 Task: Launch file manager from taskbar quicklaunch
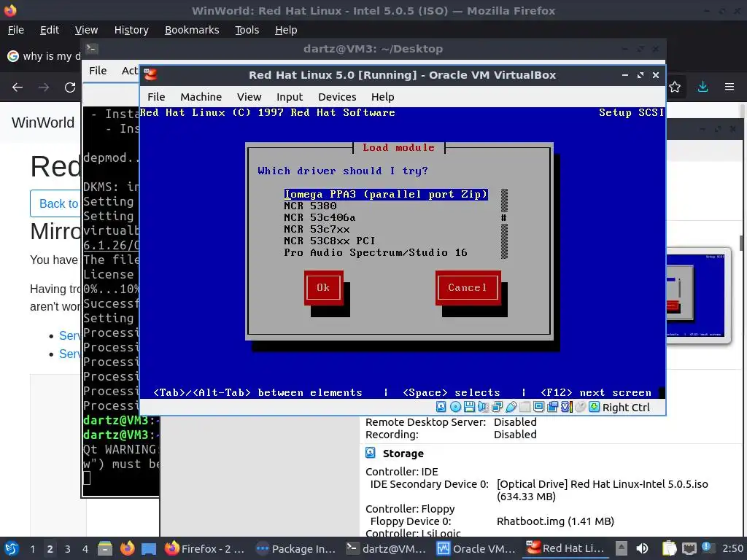point(105,548)
